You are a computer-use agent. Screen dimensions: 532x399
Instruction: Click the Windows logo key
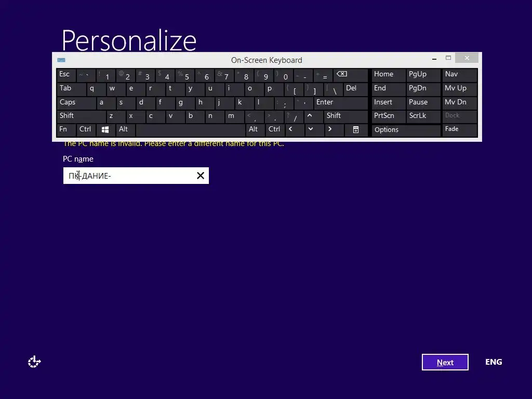(x=105, y=130)
